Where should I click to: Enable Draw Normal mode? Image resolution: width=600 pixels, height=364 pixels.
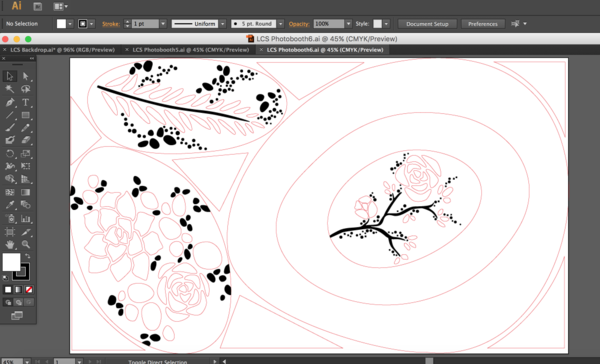8,302
